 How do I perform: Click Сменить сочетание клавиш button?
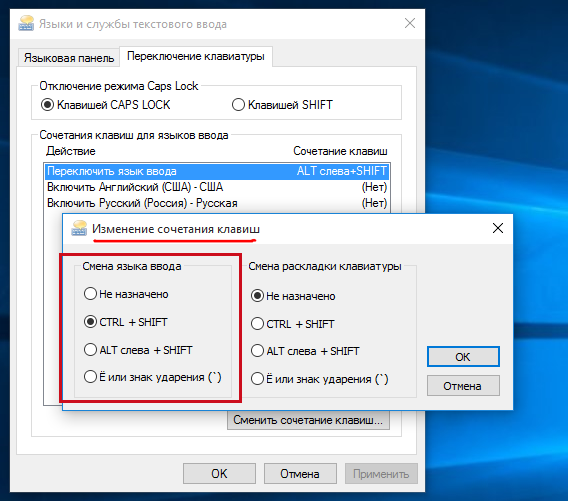(x=308, y=420)
